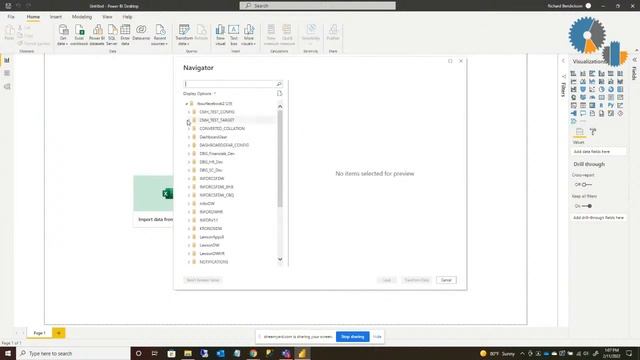Select the R script visual icon
Image resolution: width=640 pixels, height=360 pixels.
click(601, 105)
